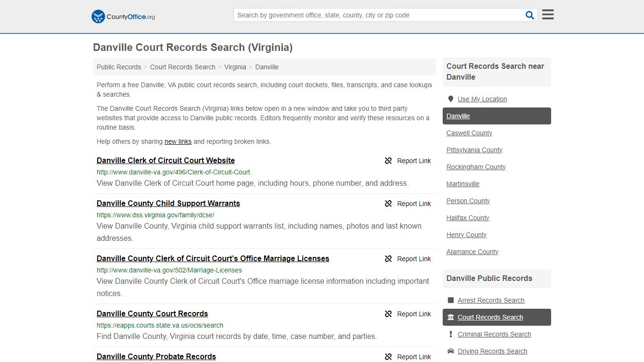Click broken-link icon for Clerk of Circuit Court Website
The height and width of the screenshot is (362, 644).
pos(388,161)
